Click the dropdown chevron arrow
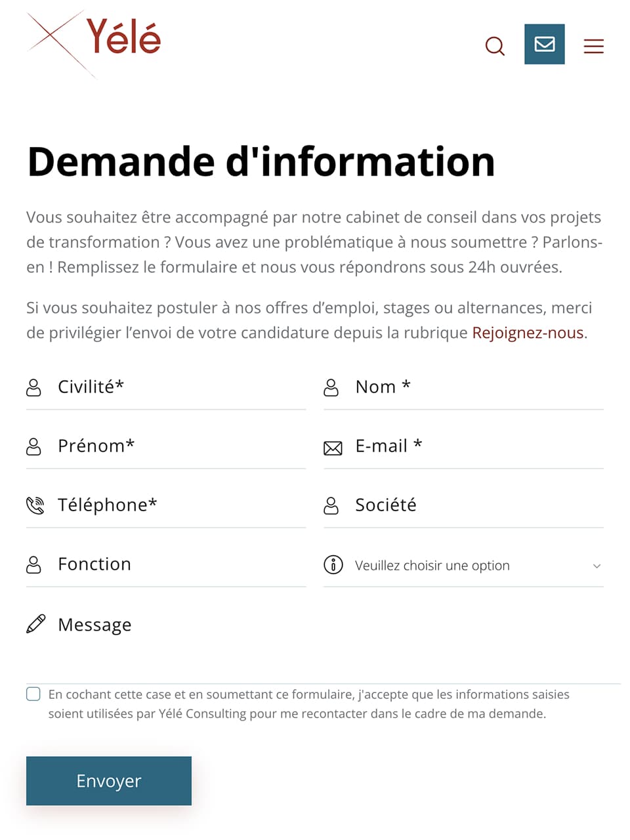 coord(597,566)
